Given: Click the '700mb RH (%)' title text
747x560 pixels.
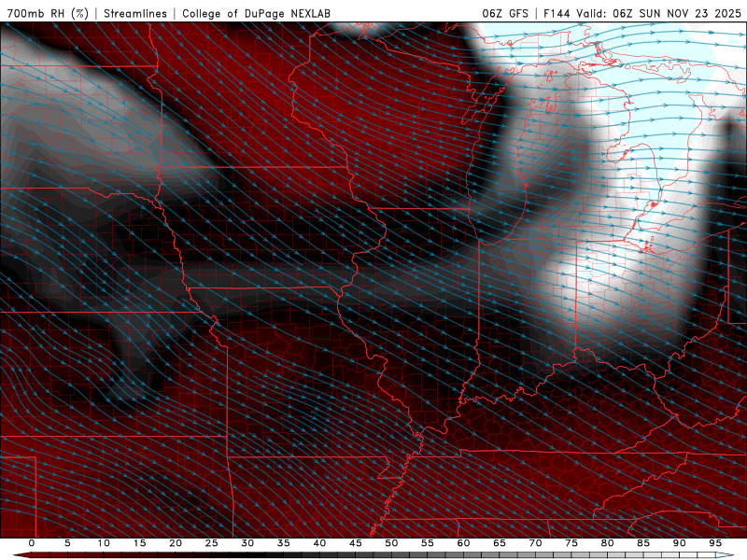Looking at the screenshot, I should (x=48, y=13).
